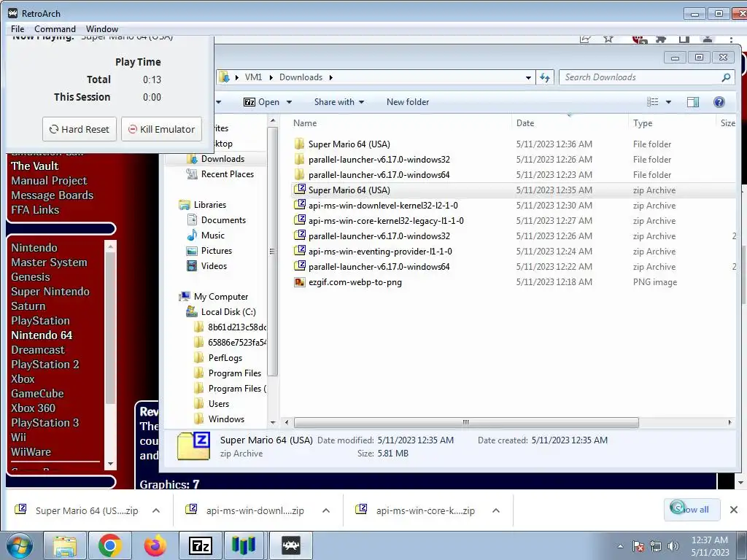Open the Parallel Launcher taskbar icon
Viewport: 747px width, 560px height.
tap(244, 545)
